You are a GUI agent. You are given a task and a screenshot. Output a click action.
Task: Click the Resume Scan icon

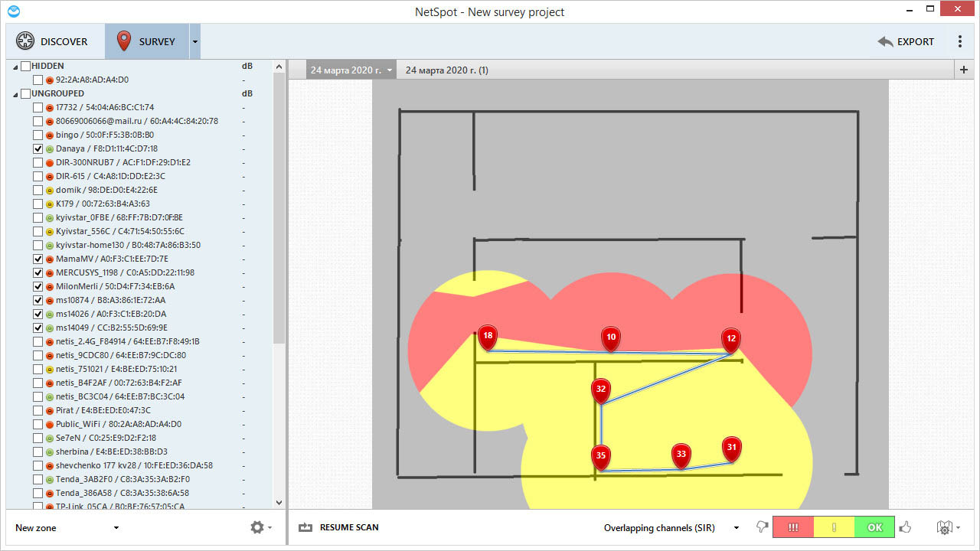(x=306, y=527)
